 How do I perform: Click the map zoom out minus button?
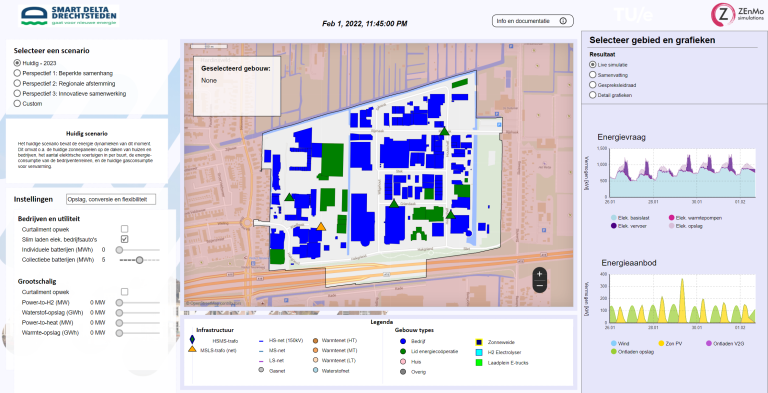click(x=540, y=285)
